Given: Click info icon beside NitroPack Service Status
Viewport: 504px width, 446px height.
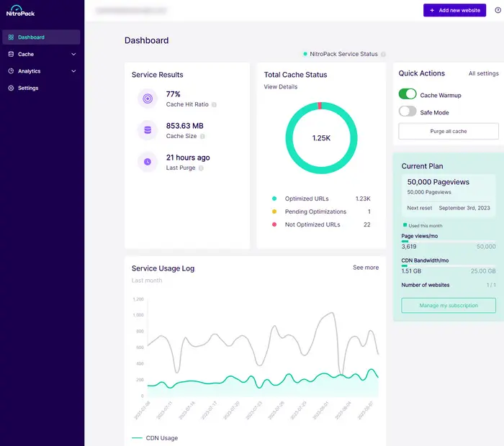Looking at the screenshot, I should [383, 54].
